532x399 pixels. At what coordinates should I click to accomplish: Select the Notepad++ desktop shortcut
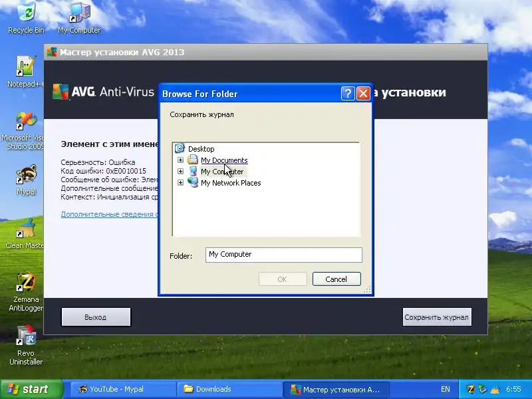coord(25,71)
